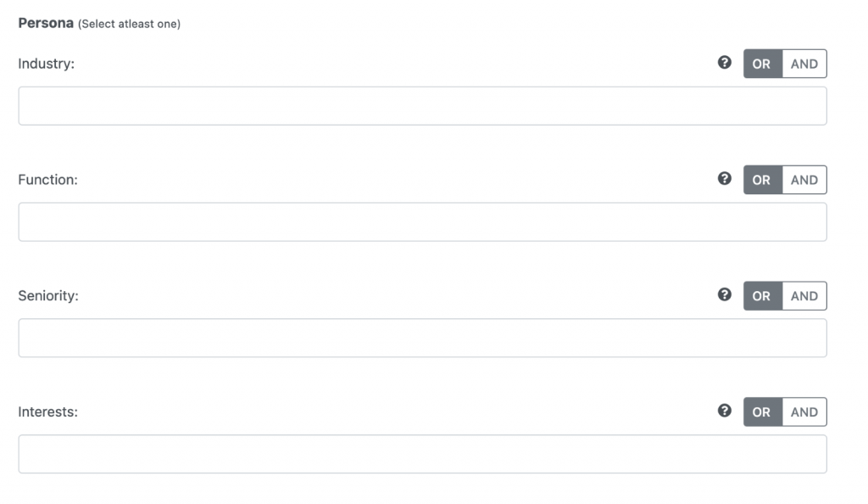Choose OR for the Function filter
Screen dimensions: 868x504
point(762,180)
